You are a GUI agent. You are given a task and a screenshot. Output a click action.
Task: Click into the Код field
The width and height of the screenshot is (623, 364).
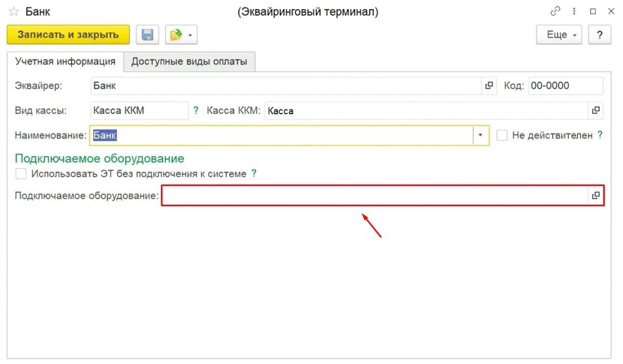tap(565, 86)
